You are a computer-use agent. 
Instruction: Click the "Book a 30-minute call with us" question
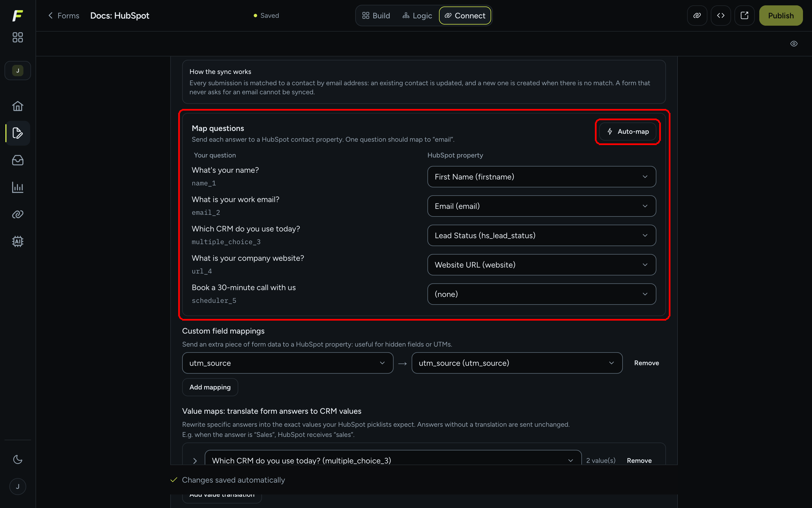tap(244, 287)
